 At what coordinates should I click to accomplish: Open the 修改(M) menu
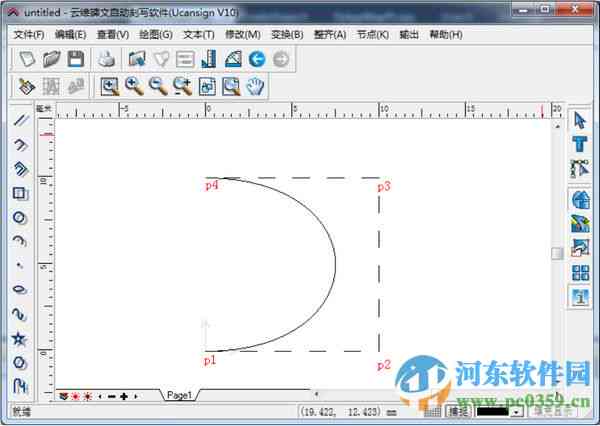[243, 35]
